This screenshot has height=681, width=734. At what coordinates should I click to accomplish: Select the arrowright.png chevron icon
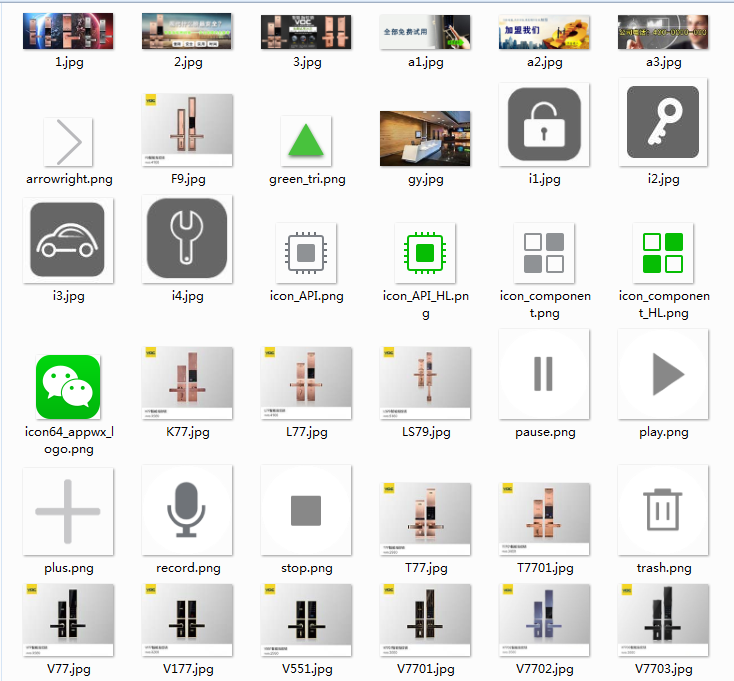(68, 143)
